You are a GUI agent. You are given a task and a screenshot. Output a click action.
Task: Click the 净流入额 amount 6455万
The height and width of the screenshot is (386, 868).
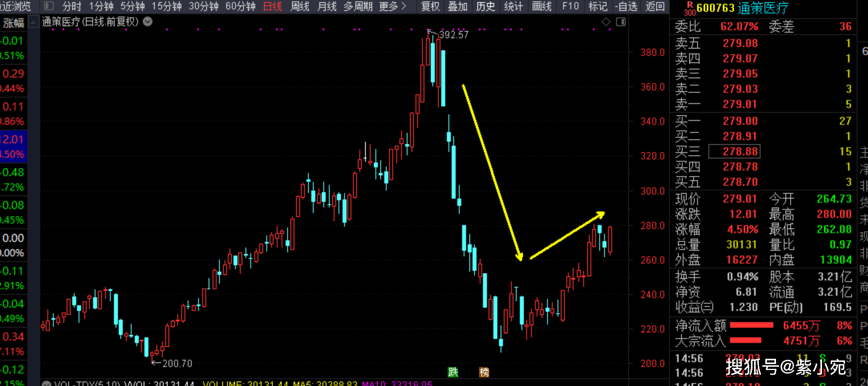pyautogui.click(x=801, y=326)
